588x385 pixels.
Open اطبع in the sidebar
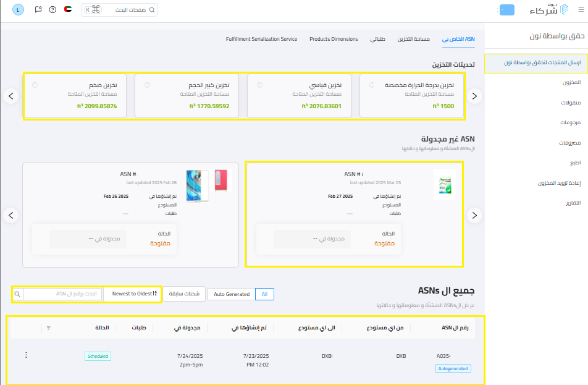pos(575,163)
